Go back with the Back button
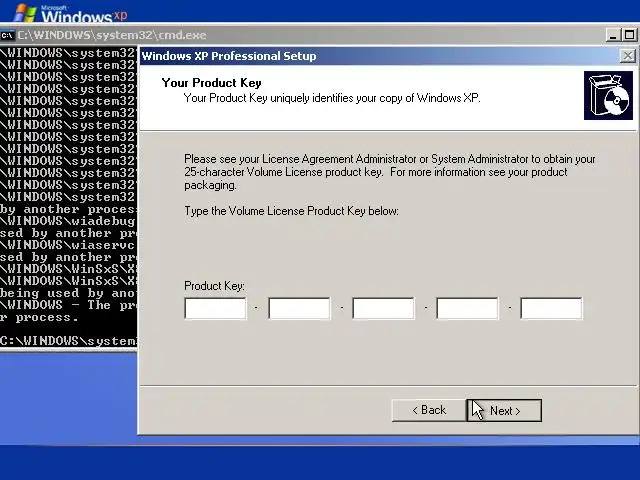Viewport: 640px width, 480px height. pyautogui.click(x=429, y=410)
